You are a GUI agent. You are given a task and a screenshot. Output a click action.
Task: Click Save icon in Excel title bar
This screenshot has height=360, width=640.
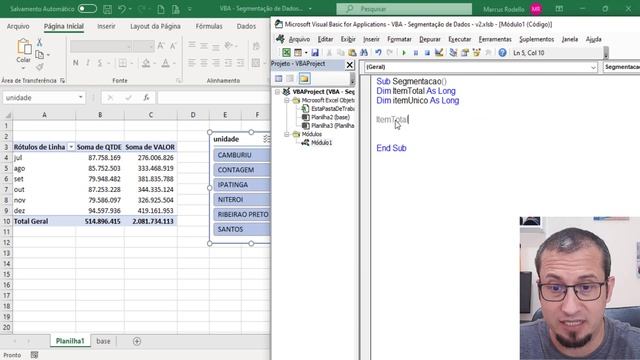coord(107,9)
